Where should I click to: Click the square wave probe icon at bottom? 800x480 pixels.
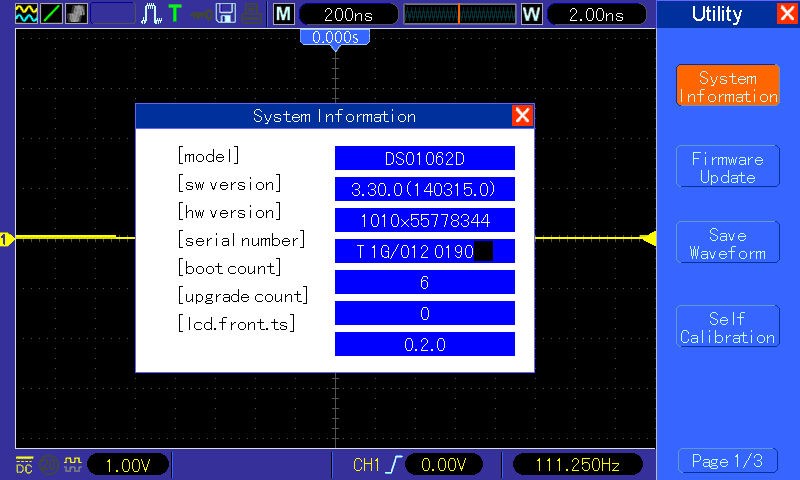(x=72, y=464)
